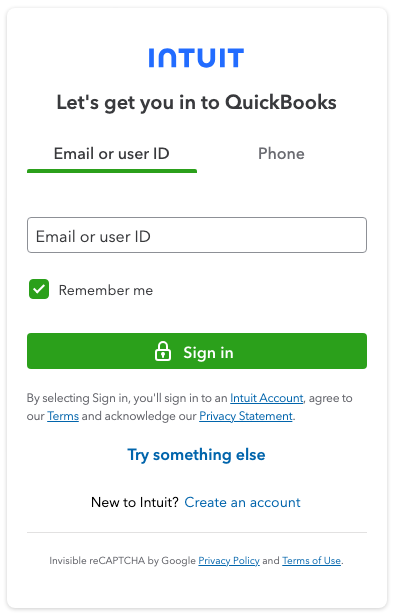The height and width of the screenshot is (615, 393).
Task: Open the Intuit Account link
Action: (x=267, y=398)
